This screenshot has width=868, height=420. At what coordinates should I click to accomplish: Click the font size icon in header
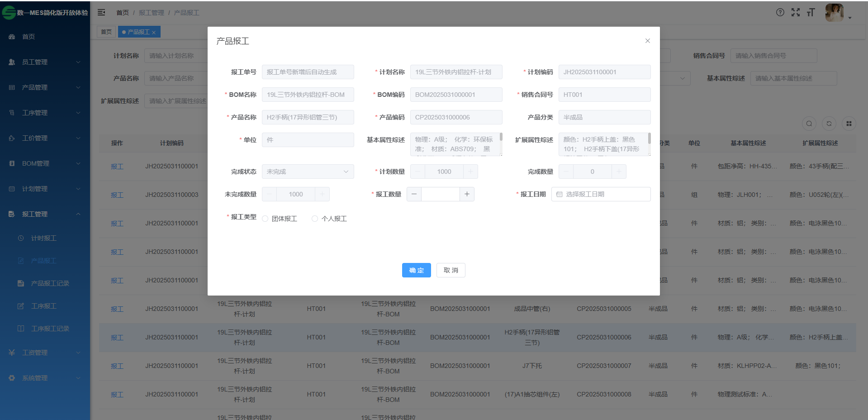(x=811, y=13)
